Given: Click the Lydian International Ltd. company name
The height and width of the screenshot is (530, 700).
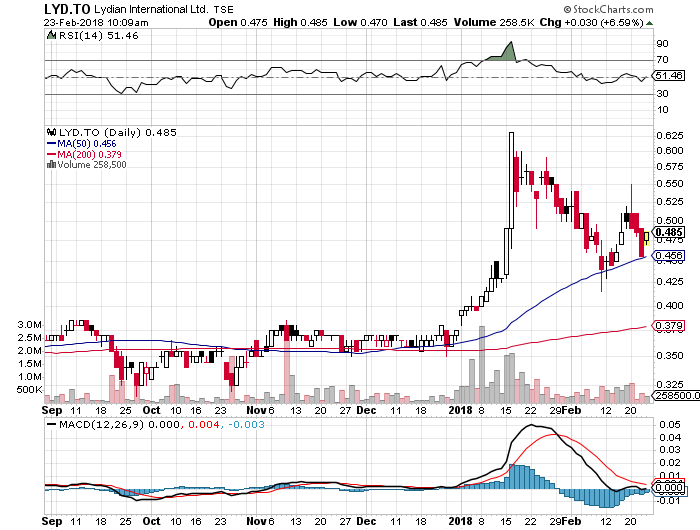Looking at the screenshot, I should pos(151,9).
